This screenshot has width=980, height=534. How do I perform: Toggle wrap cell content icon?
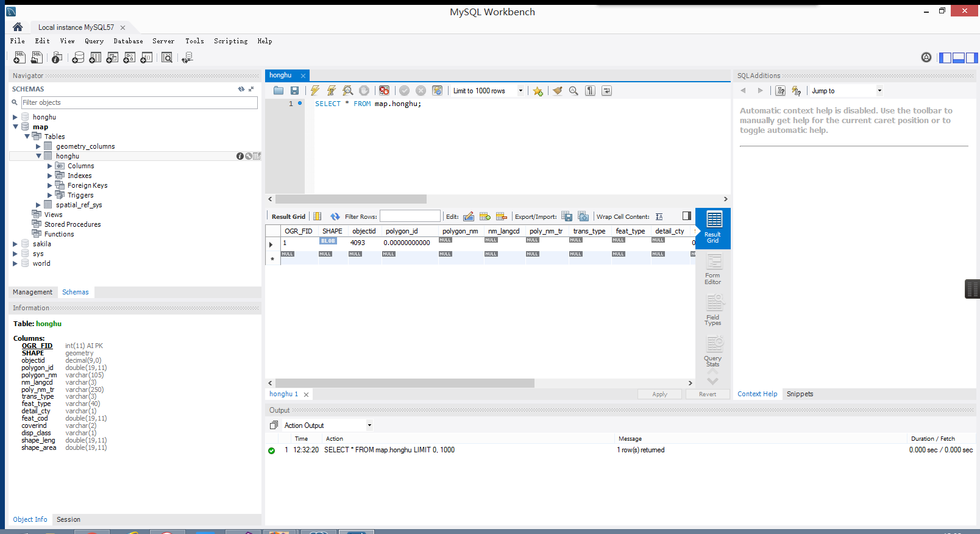(x=659, y=216)
